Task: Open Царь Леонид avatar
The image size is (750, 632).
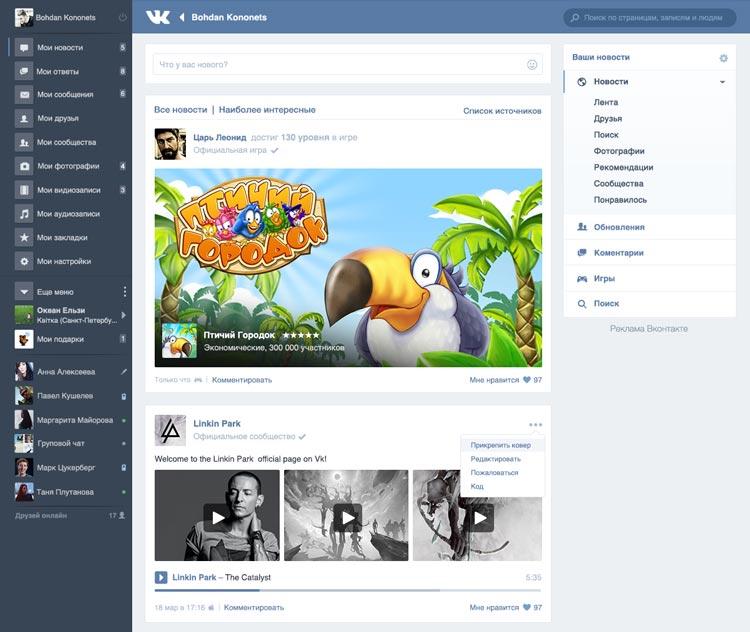Action: pos(170,144)
